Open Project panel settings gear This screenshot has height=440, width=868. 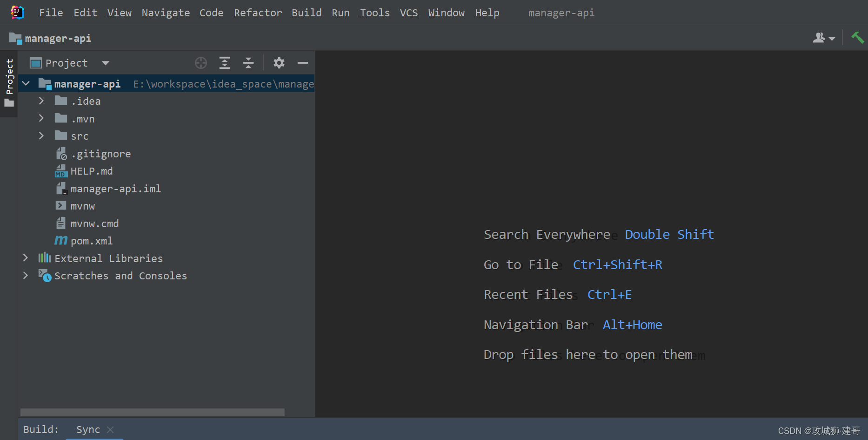point(279,63)
